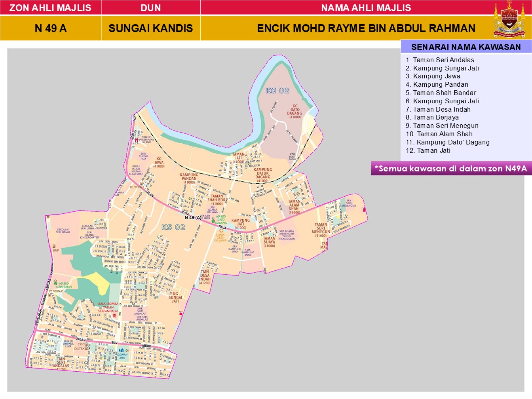Select the NAMA AHLI MAJLIS header cell
532x399 pixels.
tap(366, 8)
